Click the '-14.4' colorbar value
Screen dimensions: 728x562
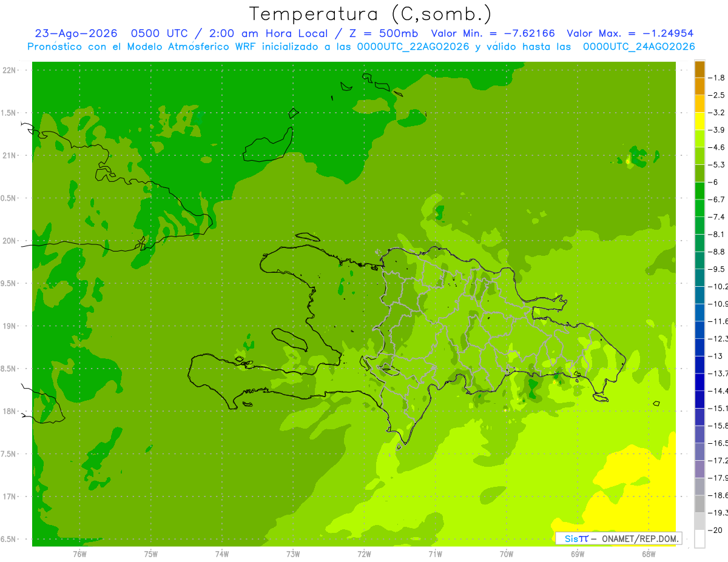tap(718, 390)
